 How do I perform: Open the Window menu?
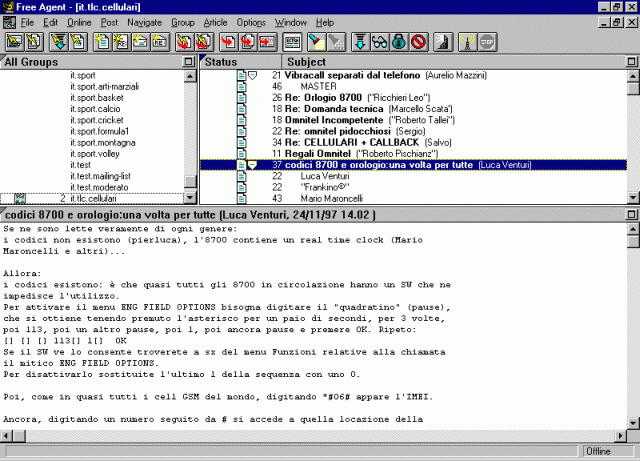291,22
